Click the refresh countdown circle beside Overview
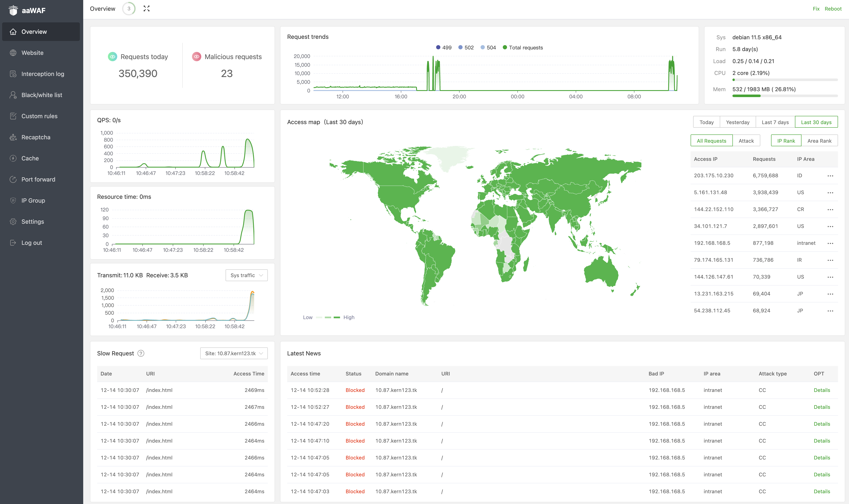This screenshot has width=849, height=504. pos(129,8)
